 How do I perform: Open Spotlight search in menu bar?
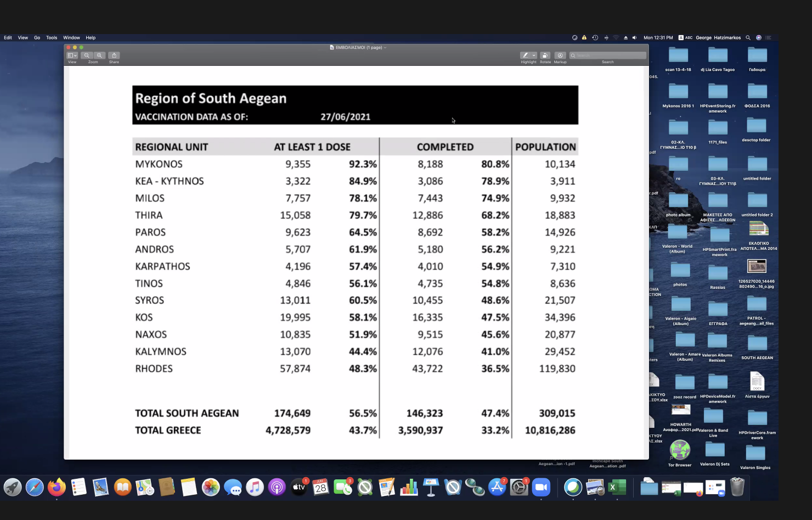pos(748,38)
